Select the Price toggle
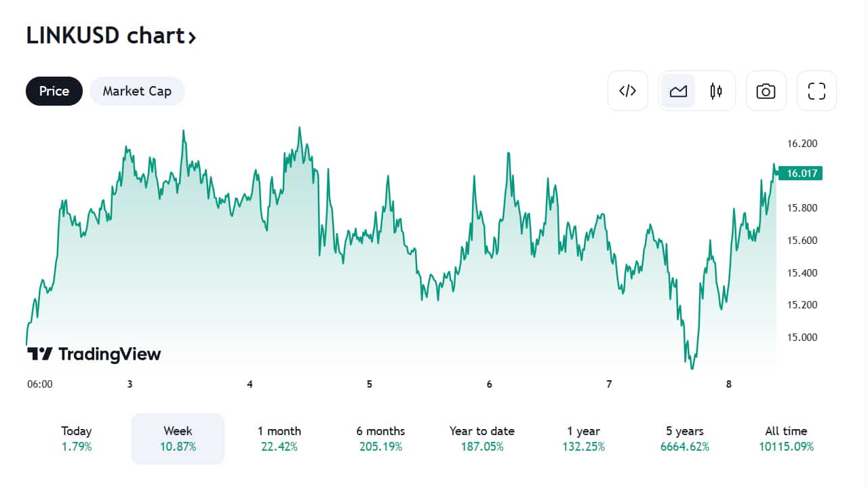868x488 pixels. click(x=54, y=91)
